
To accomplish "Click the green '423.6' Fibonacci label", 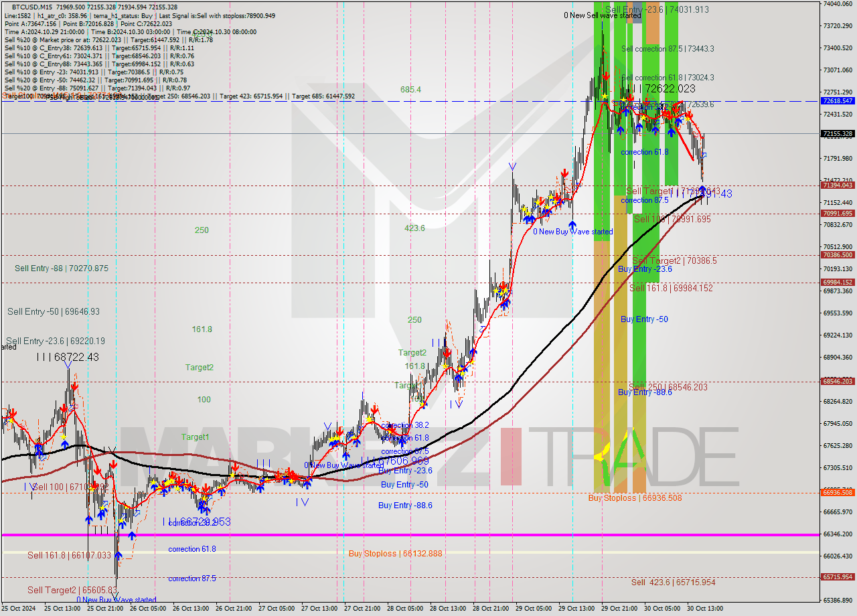I will 414,228.
